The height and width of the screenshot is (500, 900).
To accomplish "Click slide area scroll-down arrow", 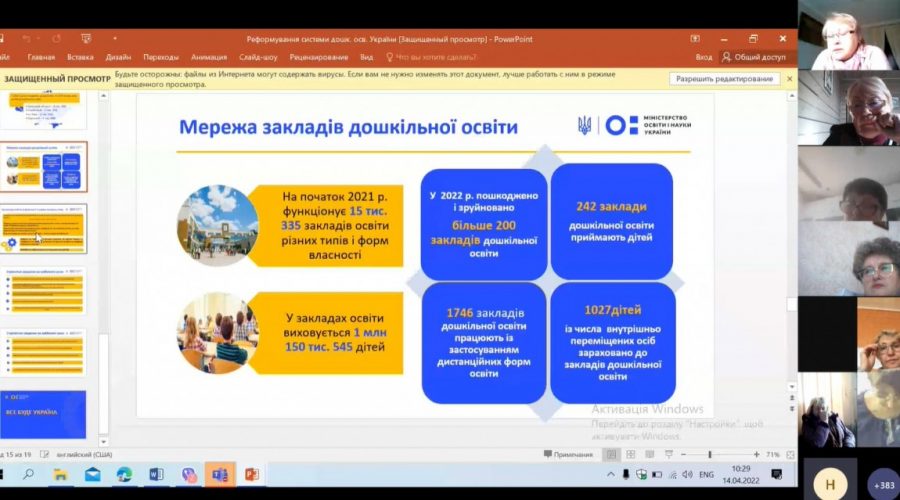I will click(792, 387).
